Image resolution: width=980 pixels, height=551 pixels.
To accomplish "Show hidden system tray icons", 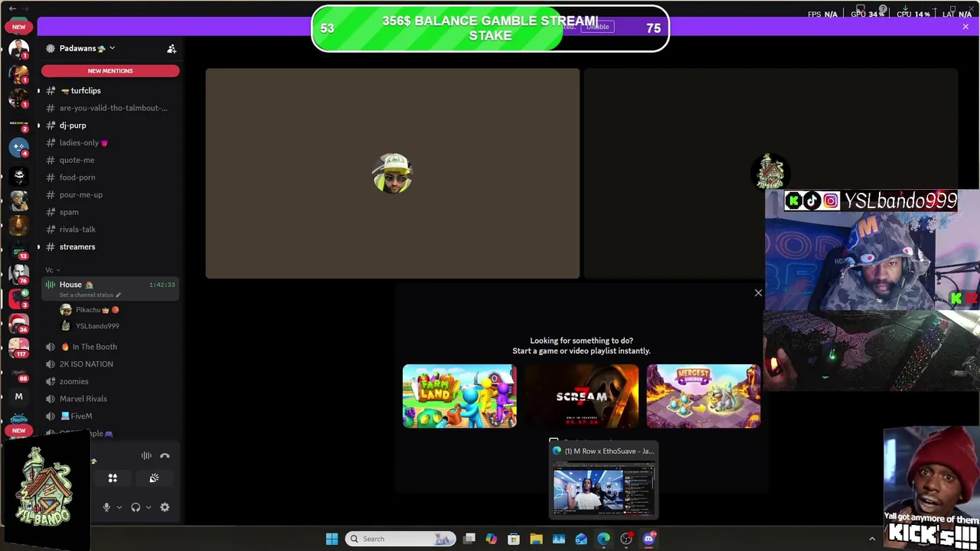I will pos(871,539).
